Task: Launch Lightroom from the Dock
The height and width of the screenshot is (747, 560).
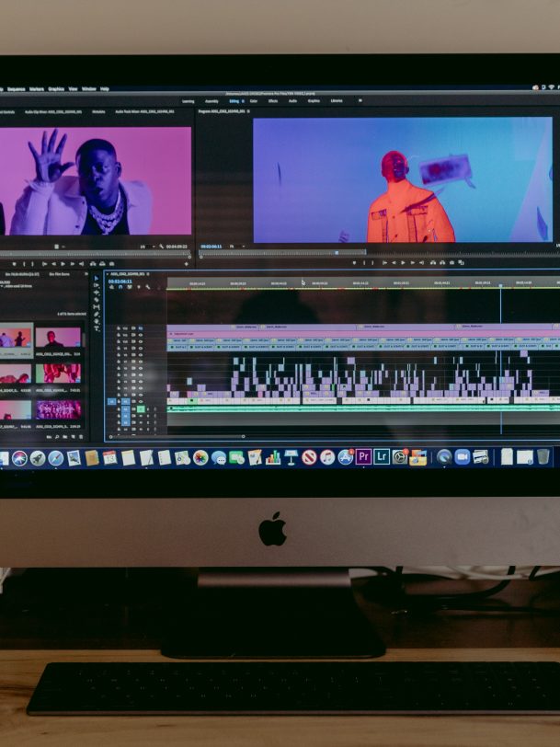Action: click(x=382, y=456)
